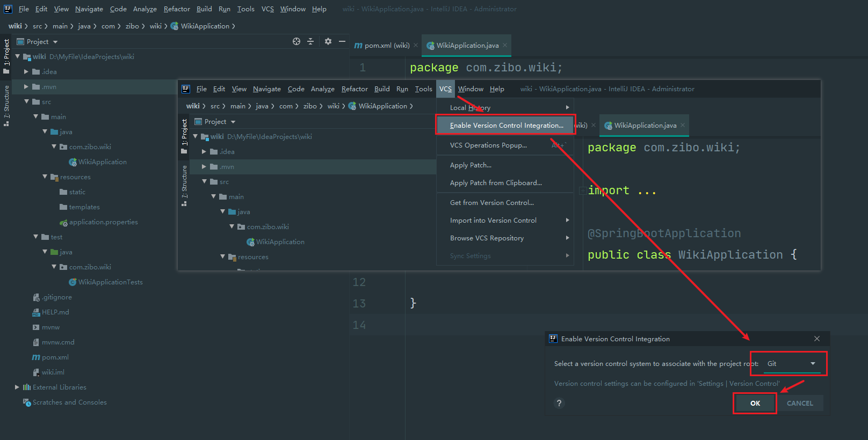Select the mvnw file in tree
Viewport: 868px width, 440px height.
pyautogui.click(x=46, y=327)
